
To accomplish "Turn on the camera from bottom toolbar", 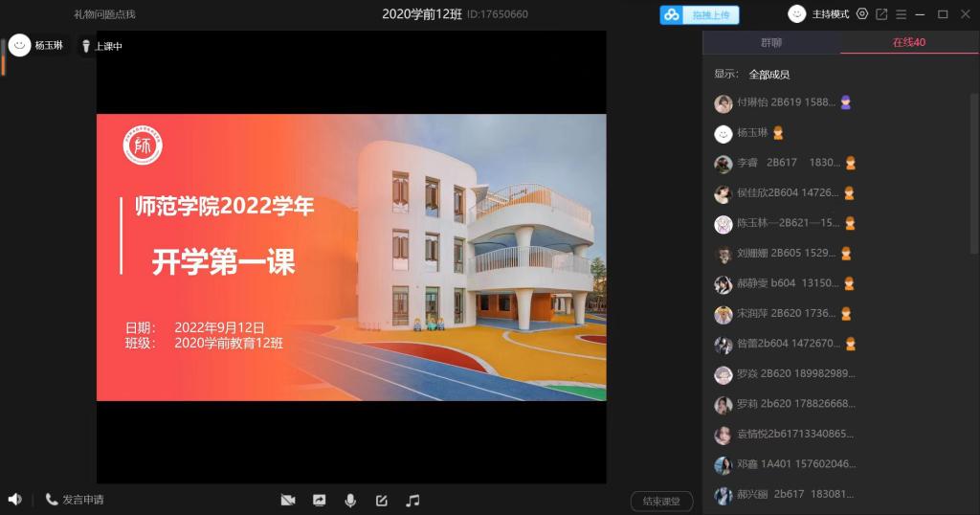I will tap(287, 500).
